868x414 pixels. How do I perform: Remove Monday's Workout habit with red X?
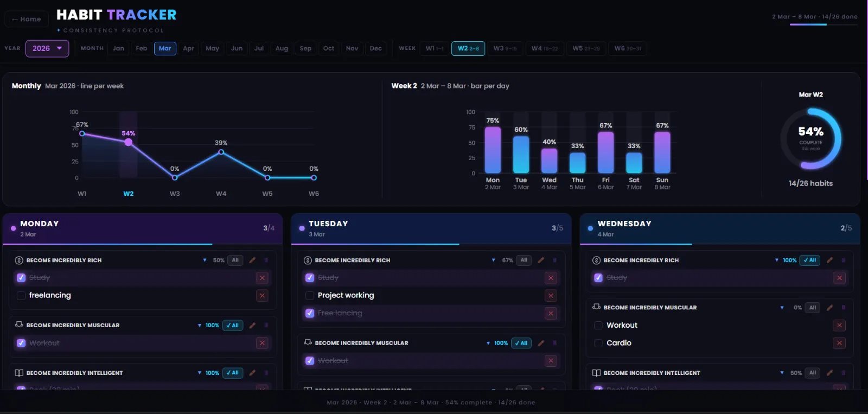coord(262,343)
